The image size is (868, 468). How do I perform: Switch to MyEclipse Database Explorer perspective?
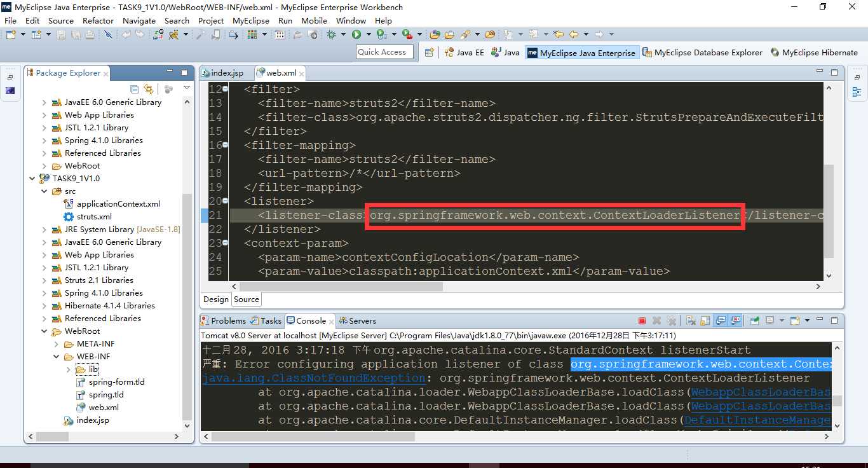coord(702,53)
